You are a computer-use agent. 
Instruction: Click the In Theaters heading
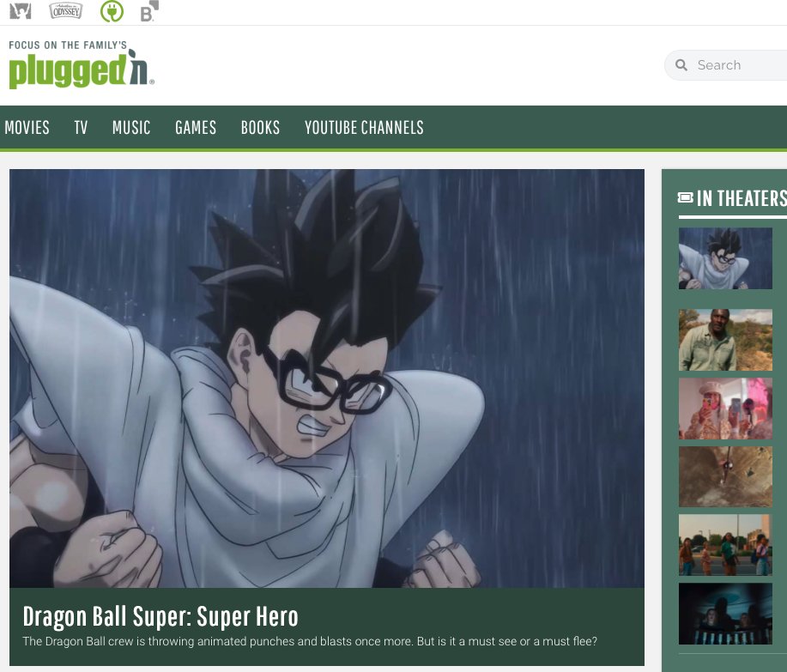click(741, 198)
